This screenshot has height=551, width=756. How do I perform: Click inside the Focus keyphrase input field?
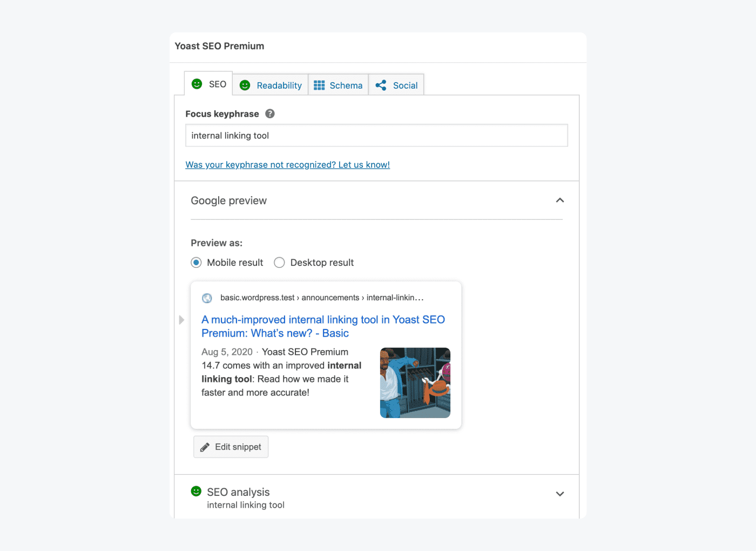pos(376,135)
